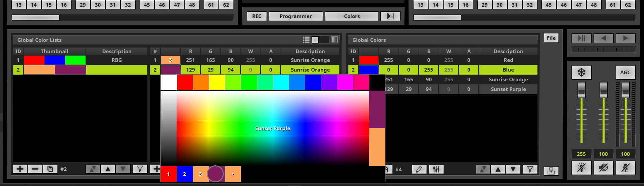Click the REC button
Screen dimensions: 644x186
click(257, 16)
